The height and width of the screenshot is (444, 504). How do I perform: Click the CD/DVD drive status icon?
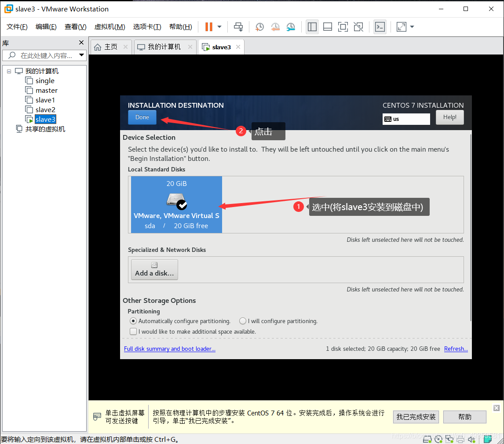(438, 439)
